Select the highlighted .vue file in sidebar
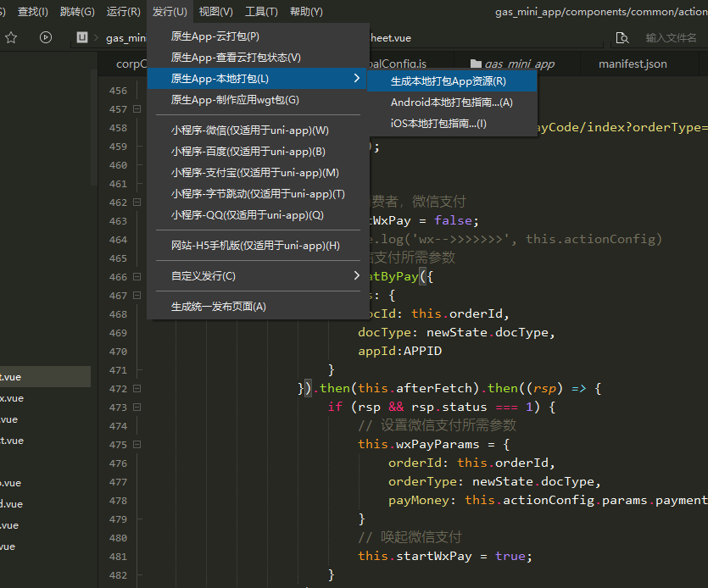This screenshot has height=588, width=708. pyautogui.click(x=45, y=377)
